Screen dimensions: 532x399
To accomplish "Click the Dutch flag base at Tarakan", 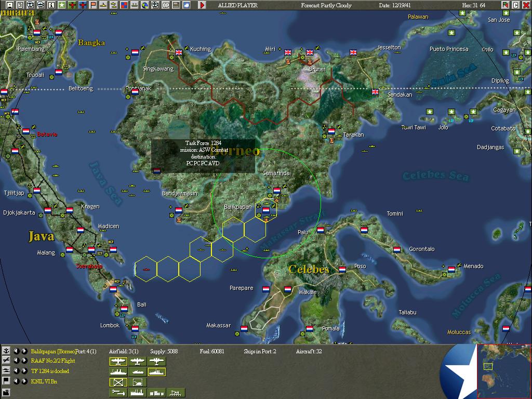I will click(331, 131).
